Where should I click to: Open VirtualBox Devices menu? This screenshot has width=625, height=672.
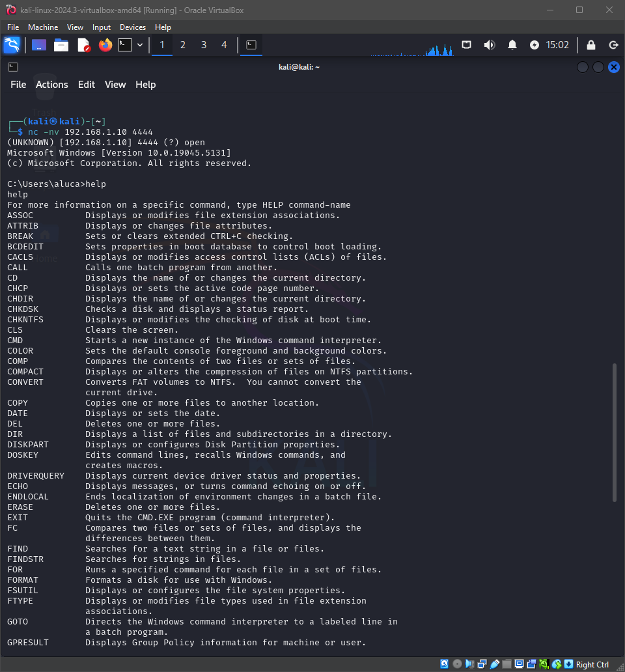(133, 27)
